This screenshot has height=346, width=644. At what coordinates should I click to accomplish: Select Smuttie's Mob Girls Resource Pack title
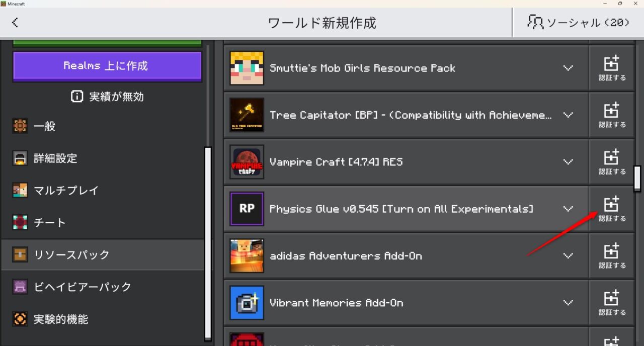[x=362, y=68]
